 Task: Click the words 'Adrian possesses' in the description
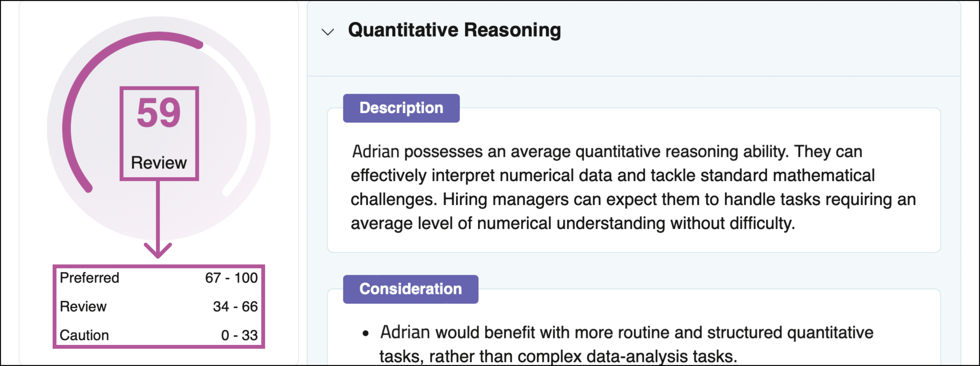pos(417,152)
